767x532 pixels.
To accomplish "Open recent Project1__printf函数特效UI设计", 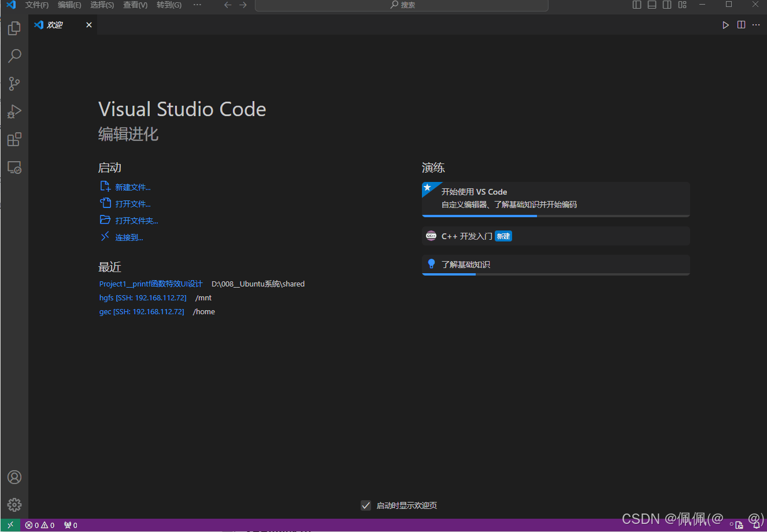I will 151,284.
